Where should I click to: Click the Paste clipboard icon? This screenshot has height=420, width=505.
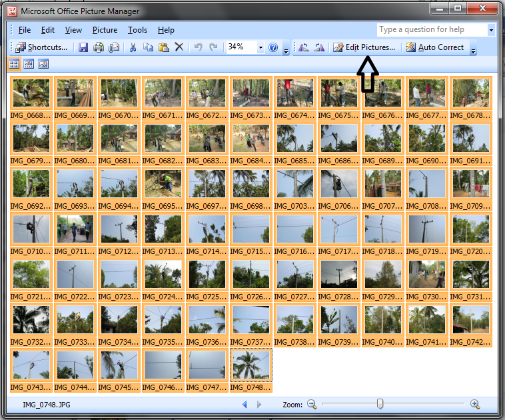[164, 47]
